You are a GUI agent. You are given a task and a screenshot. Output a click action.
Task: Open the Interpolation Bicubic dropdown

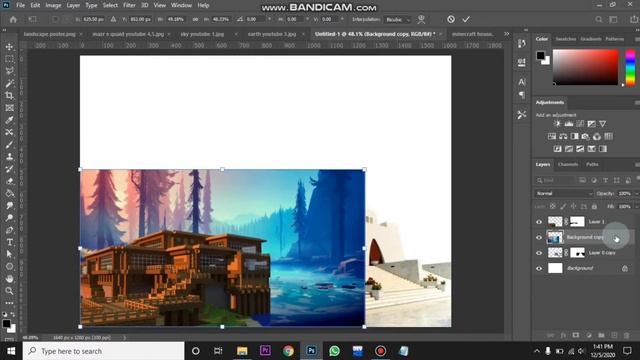(x=398, y=19)
